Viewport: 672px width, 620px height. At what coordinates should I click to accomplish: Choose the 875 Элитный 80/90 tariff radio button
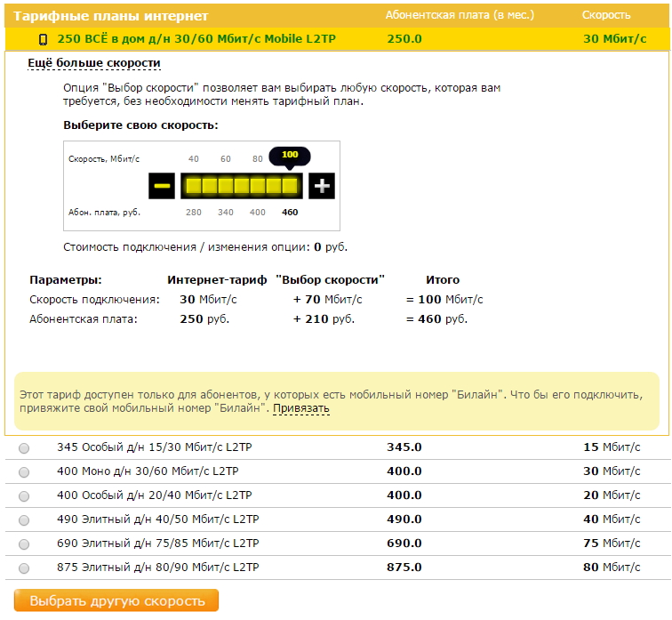[24, 568]
